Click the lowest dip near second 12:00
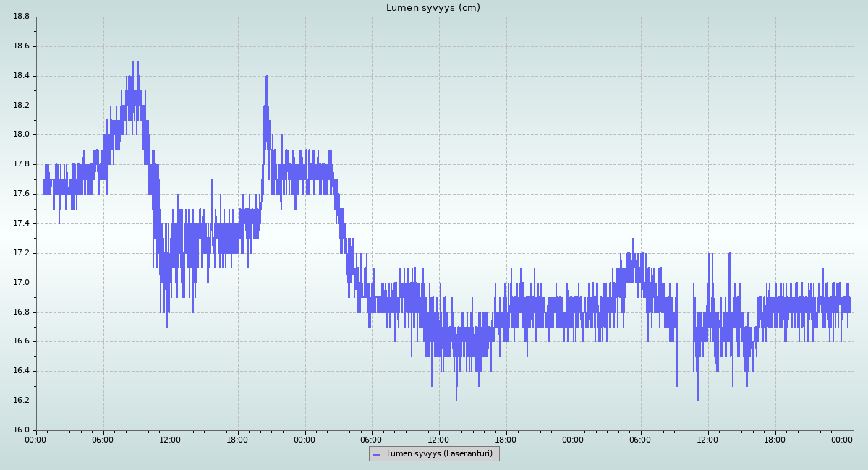 [x=456, y=399]
